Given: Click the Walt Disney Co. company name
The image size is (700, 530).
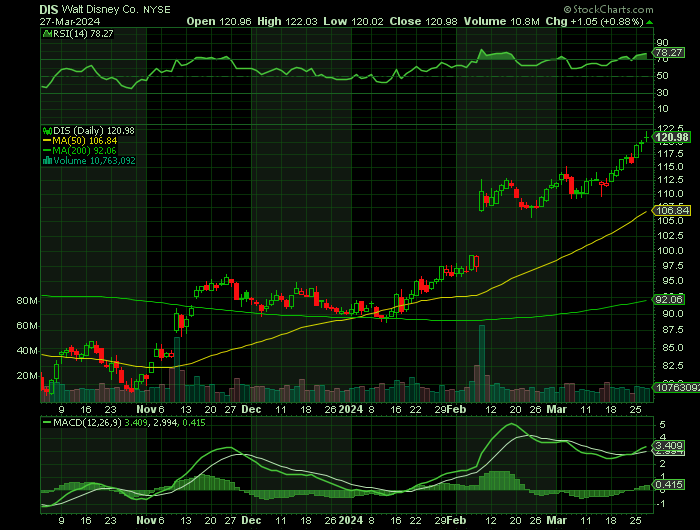Looking at the screenshot, I should tap(101, 9).
